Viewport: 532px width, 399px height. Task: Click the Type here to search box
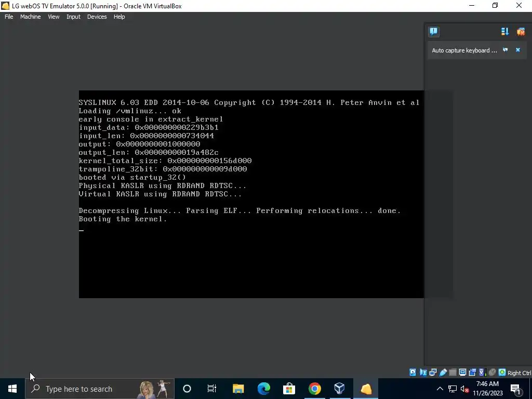pos(100,389)
